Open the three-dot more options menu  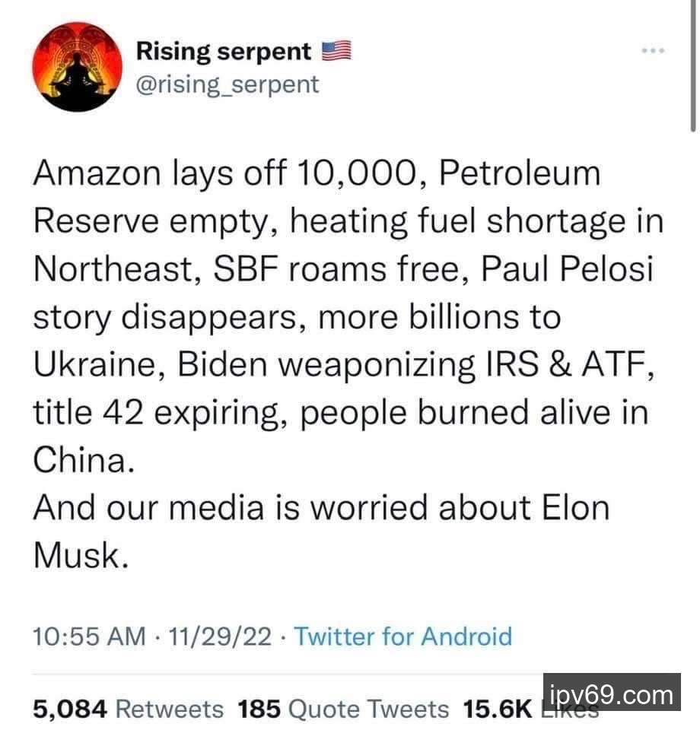click(654, 51)
